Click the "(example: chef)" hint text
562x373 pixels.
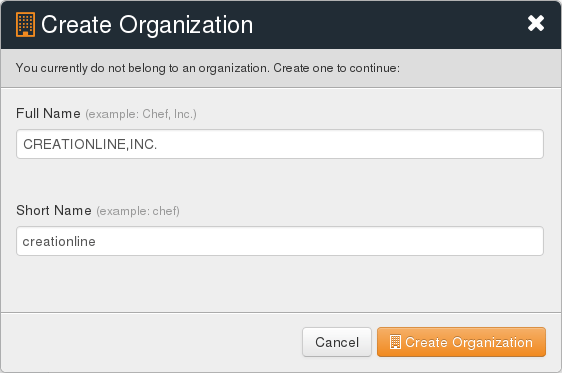pos(138,211)
